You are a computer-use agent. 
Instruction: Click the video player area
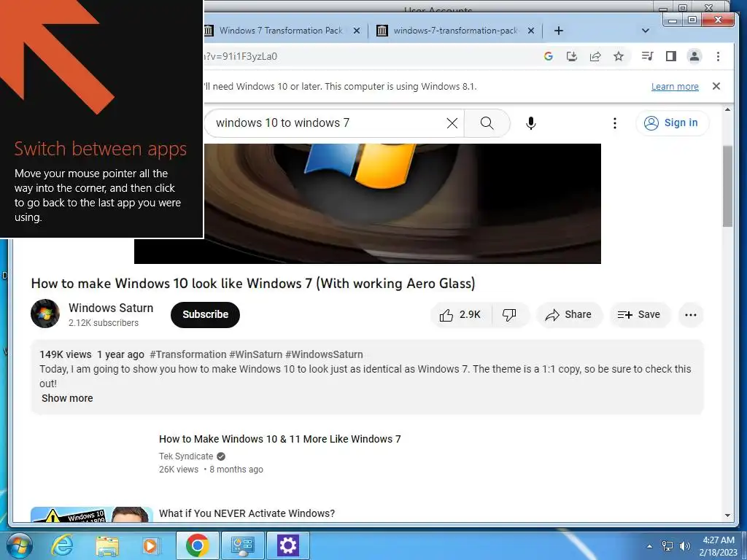pos(368,203)
